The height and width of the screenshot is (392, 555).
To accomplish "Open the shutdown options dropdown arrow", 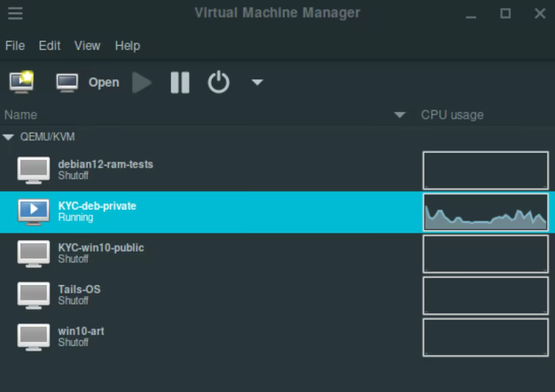I will [x=257, y=83].
